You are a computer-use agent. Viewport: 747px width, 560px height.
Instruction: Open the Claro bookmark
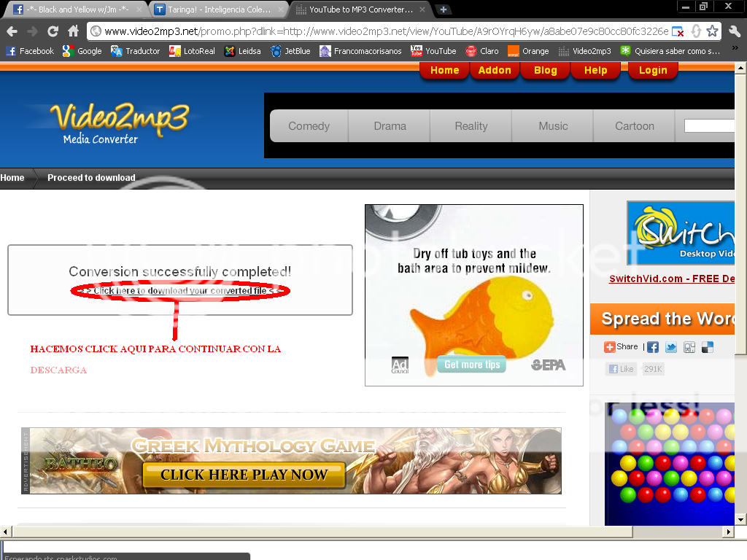482,51
